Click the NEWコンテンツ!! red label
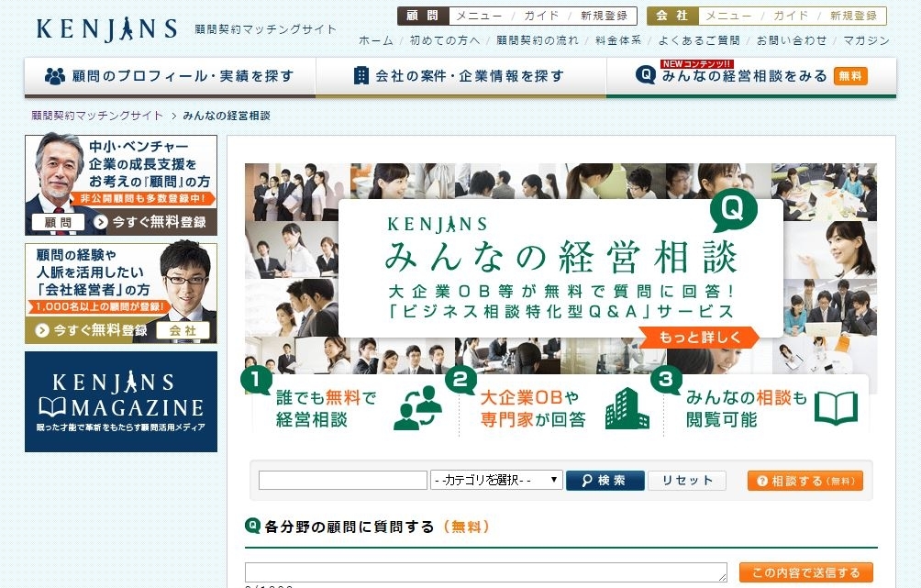 [x=696, y=63]
